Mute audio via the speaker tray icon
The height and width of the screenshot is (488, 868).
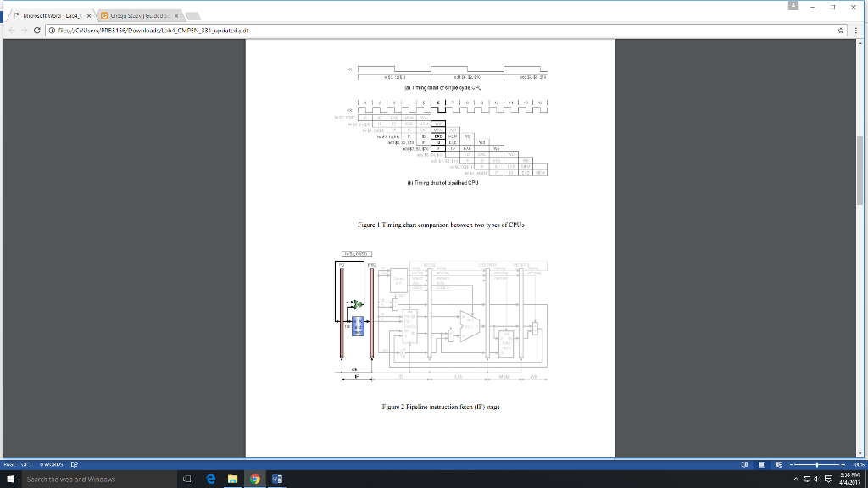point(816,480)
